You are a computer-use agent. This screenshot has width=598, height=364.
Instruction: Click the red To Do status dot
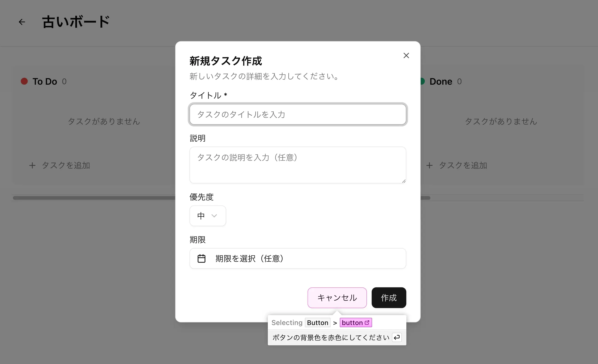[24, 81]
